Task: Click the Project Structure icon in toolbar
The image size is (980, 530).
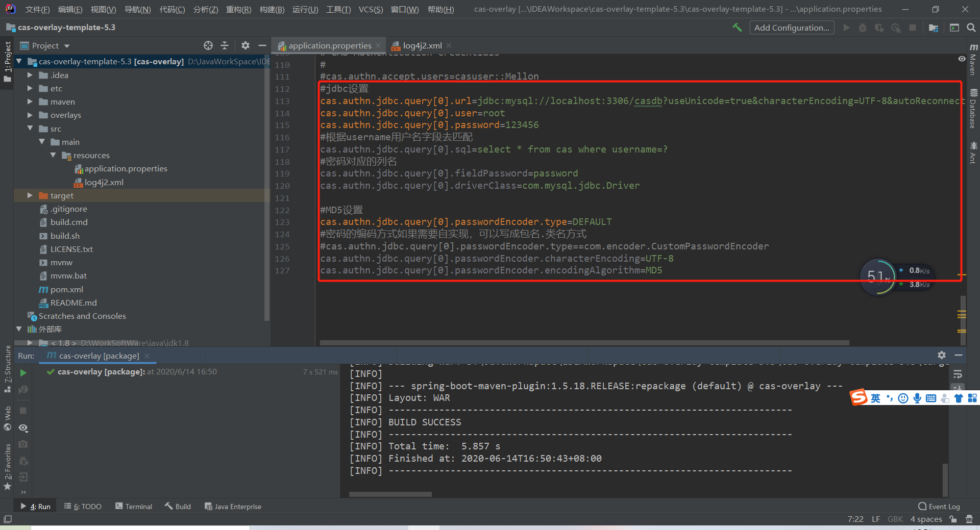Action: 934,28
